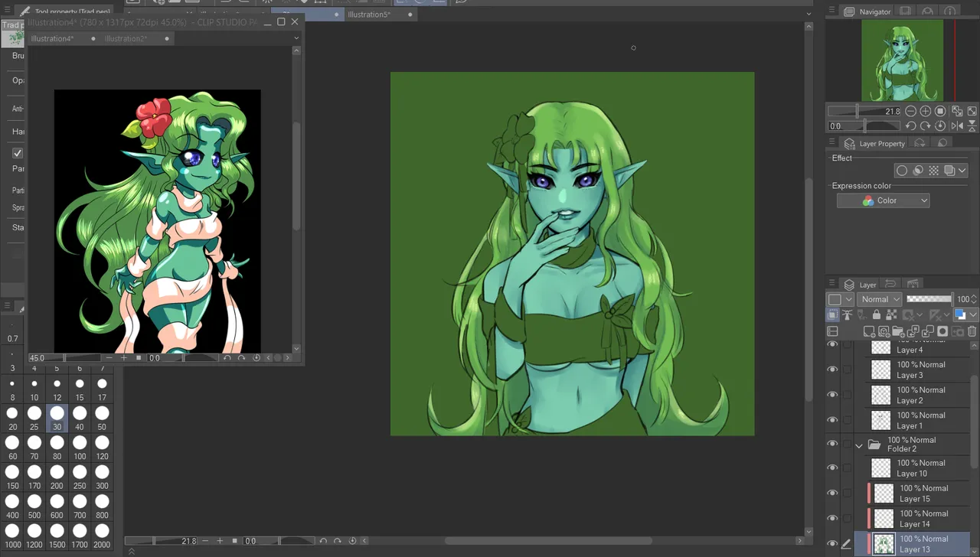Collapse Folder 2 in the layer list
The width and height of the screenshot is (980, 557).
(x=859, y=445)
